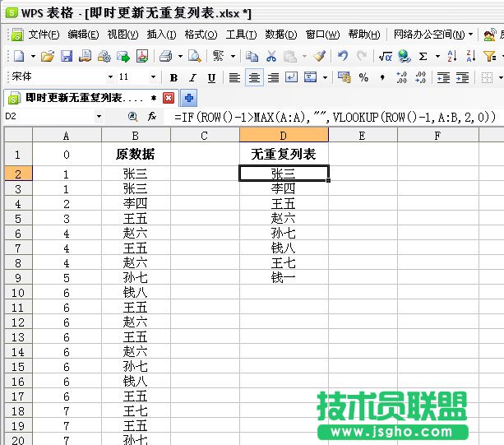This screenshot has height=445, width=504.
Task: Open the 插入(I) menu
Action: point(161,34)
